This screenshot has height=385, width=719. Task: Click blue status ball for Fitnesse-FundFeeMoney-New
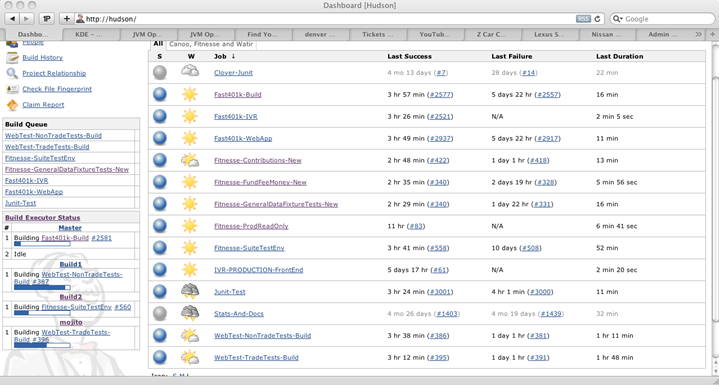coord(160,182)
